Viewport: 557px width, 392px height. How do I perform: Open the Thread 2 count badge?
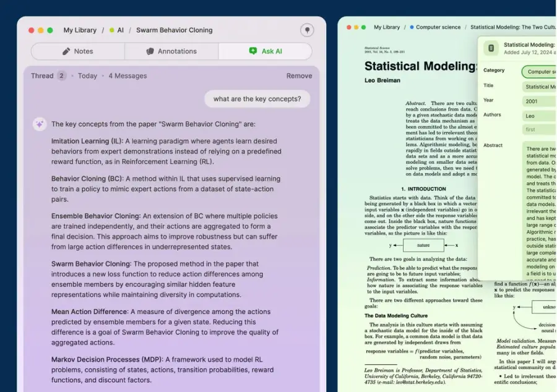[x=61, y=76]
